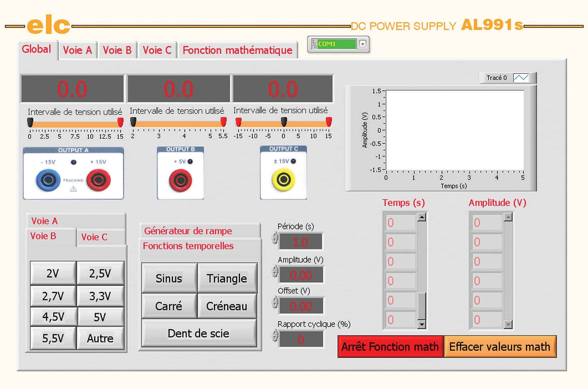Click the red handle on Output B voltage slider
The image size is (588, 389).
[224, 122]
